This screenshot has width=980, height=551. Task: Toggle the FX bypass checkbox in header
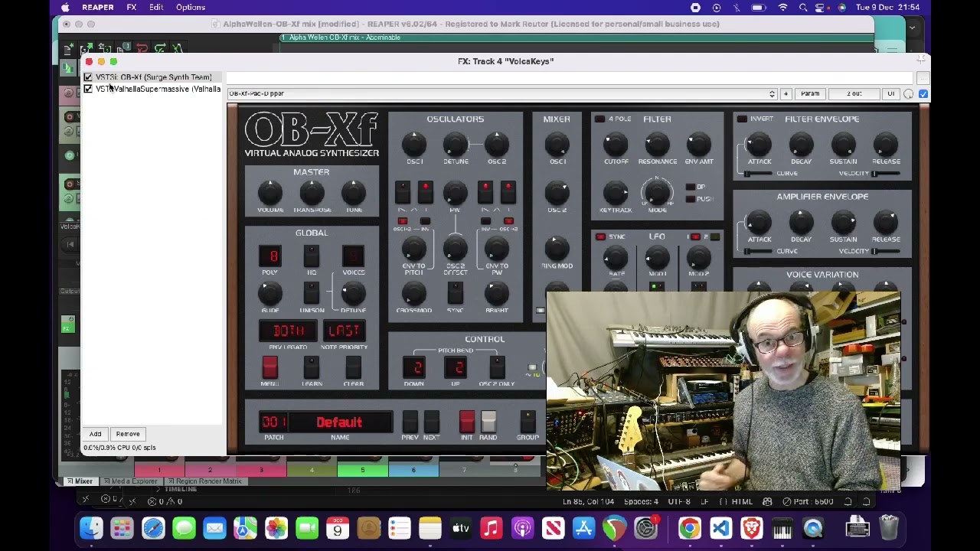(x=923, y=93)
